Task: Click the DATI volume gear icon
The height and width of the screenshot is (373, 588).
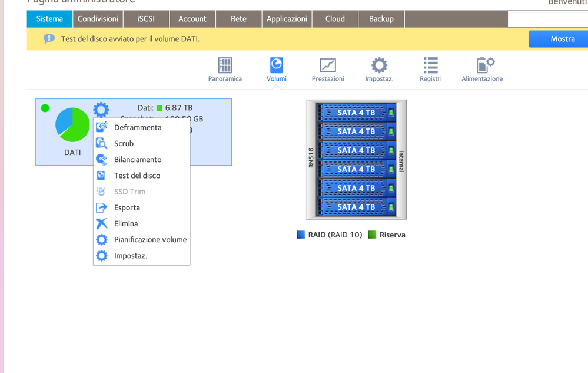Action: [x=101, y=109]
